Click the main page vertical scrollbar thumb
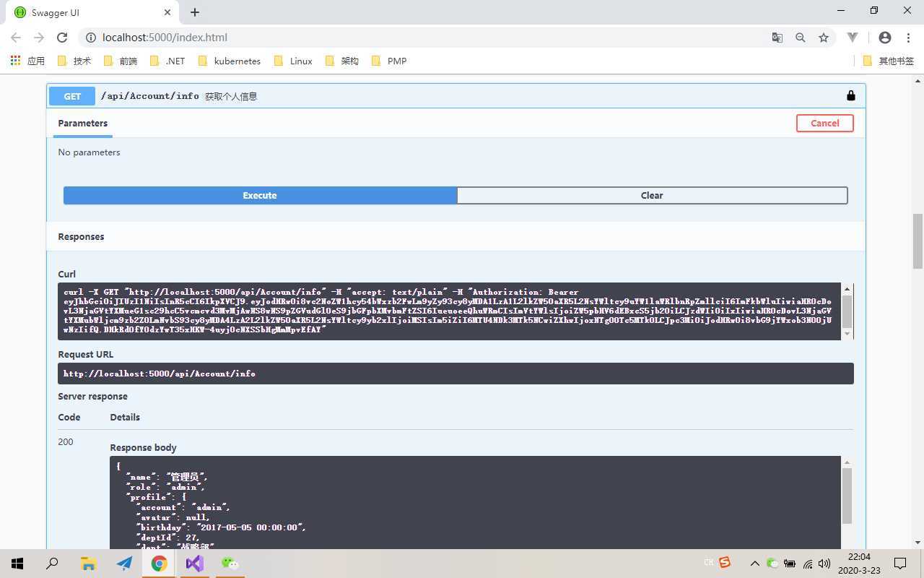The height and width of the screenshot is (578, 924). [x=918, y=241]
